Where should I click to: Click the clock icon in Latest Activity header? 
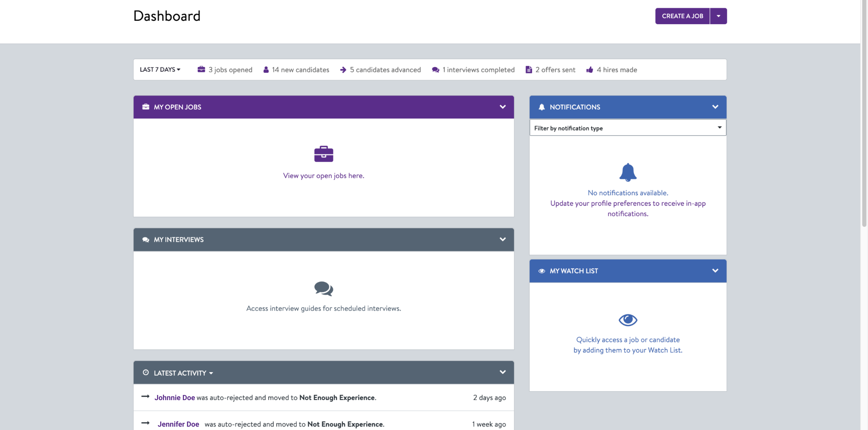[x=146, y=372]
